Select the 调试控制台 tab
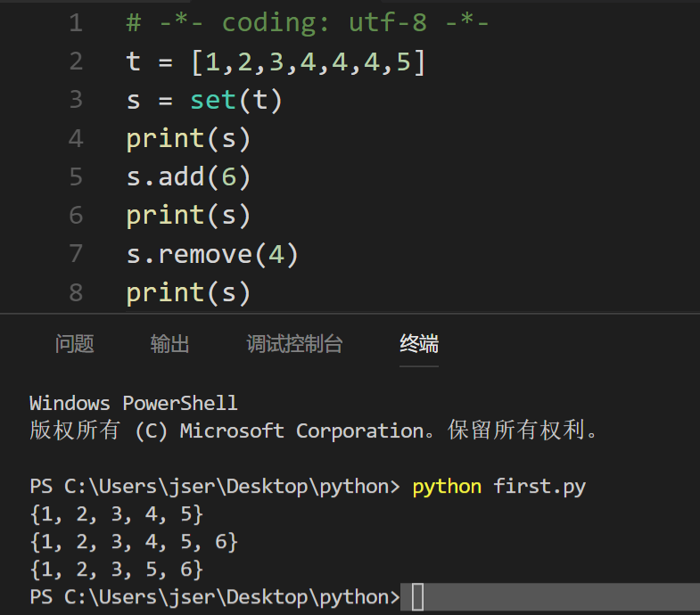This screenshot has width=700, height=615. pos(294,344)
